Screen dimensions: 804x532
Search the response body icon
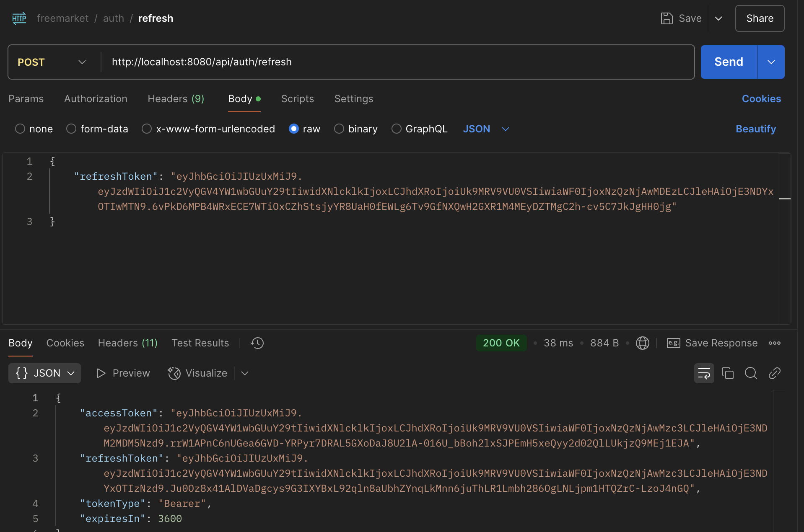point(751,373)
